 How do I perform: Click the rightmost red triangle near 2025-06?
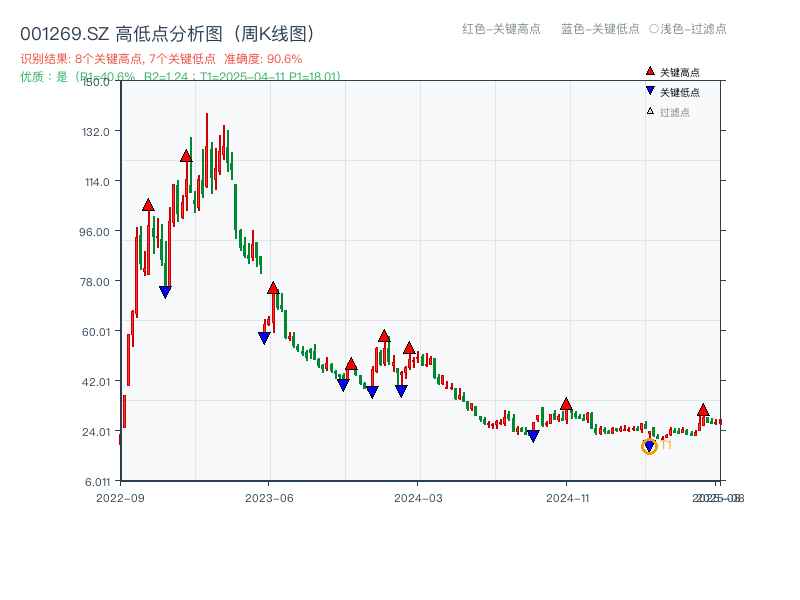(x=704, y=410)
